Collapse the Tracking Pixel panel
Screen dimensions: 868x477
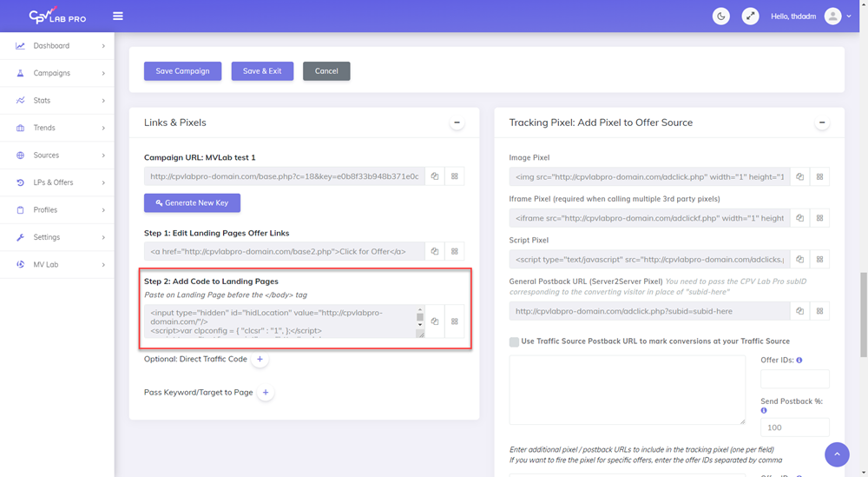tap(822, 123)
